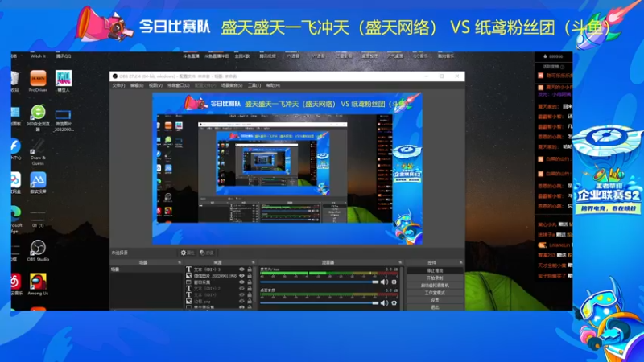The image size is (644, 362).
Task: Open ProDriver desktop shortcut
Action: click(x=38, y=81)
